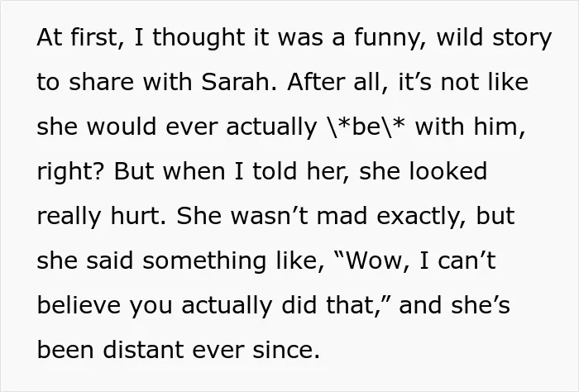Click the word "story" ending first line
Viewport: 579px width, 392px height.
point(522,39)
